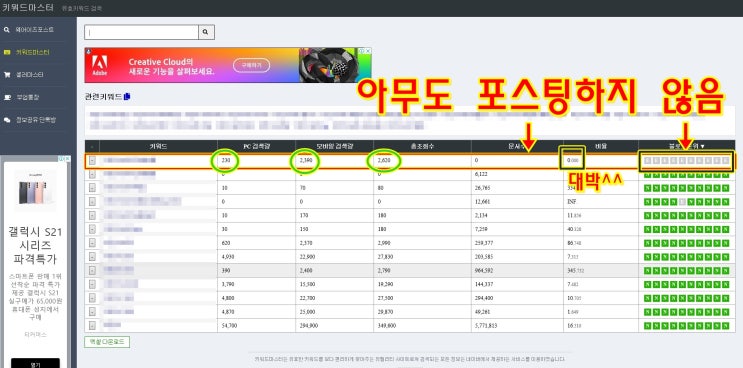This screenshot has height=368, width=743.
Task: Click the Galaxy S21 phones image in the ad
Action: click(x=35, y=189)
